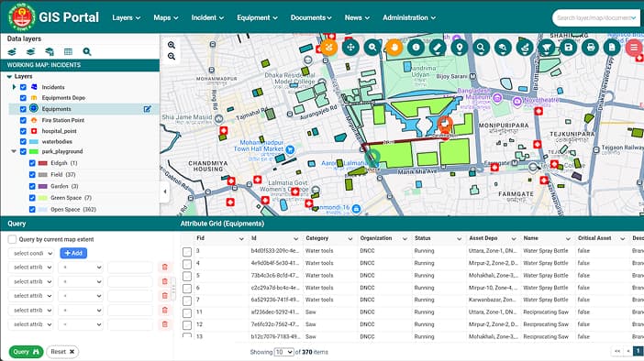
Task: Expand the Incidents layer tree arrow
Action: coord(14,87)
